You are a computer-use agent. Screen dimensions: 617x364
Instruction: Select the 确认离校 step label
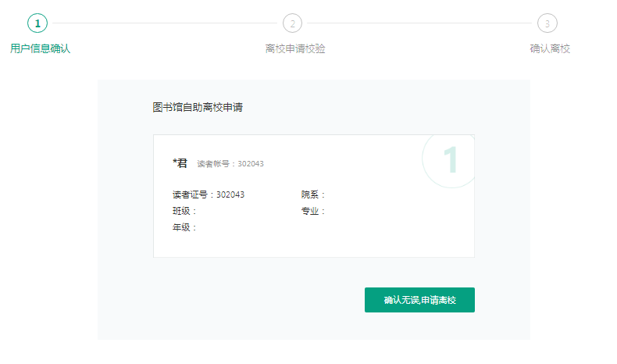point(550,48)
